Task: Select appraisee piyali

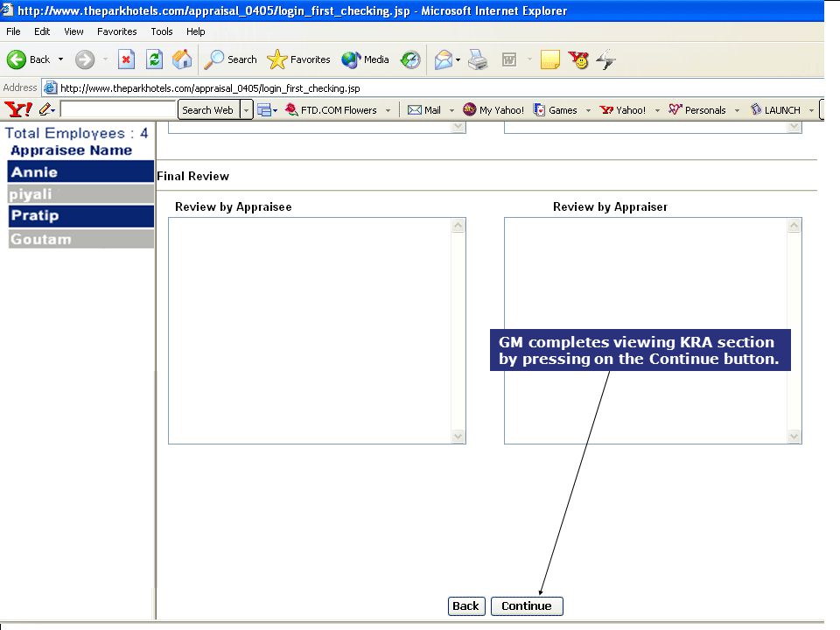Action: (80, 194)
